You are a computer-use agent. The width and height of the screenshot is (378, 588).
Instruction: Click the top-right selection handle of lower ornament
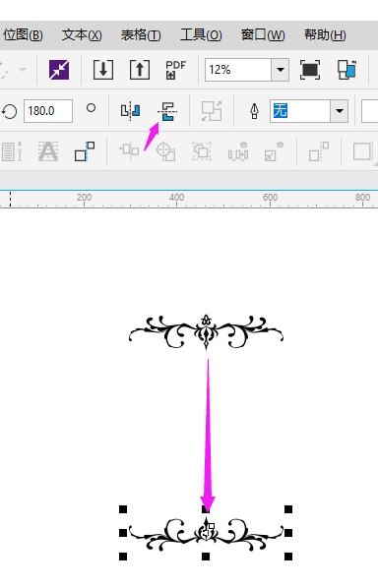(x=288, y=509)
